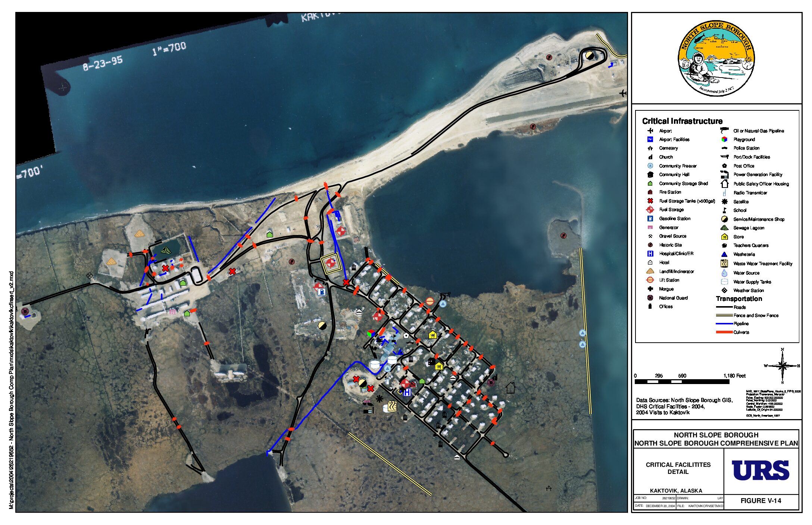Select the Store legend icon
The width and height of the screenshot is (812, 525).
724,237
